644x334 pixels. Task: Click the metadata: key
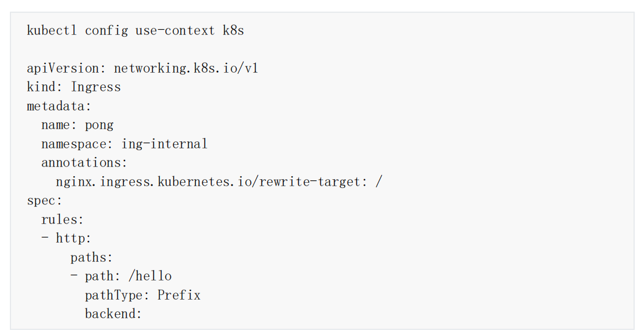click(59, 106)
